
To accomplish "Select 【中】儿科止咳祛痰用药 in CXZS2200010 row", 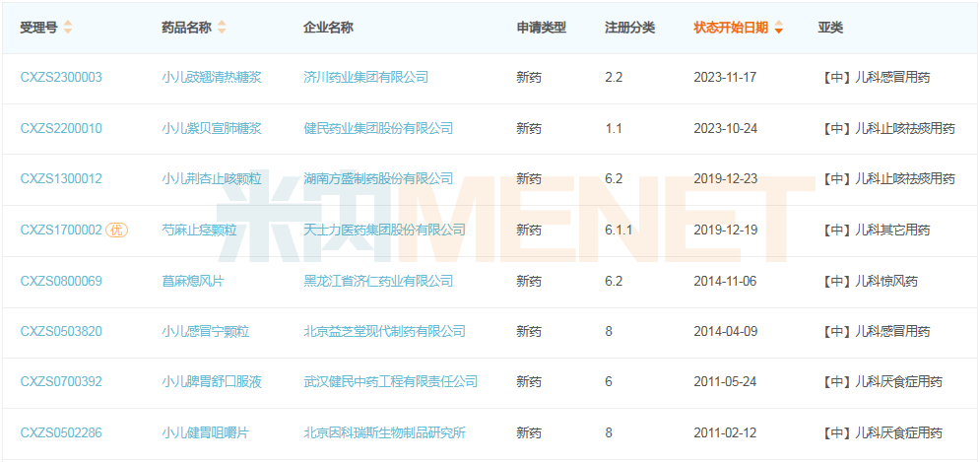I will point(887,128).
